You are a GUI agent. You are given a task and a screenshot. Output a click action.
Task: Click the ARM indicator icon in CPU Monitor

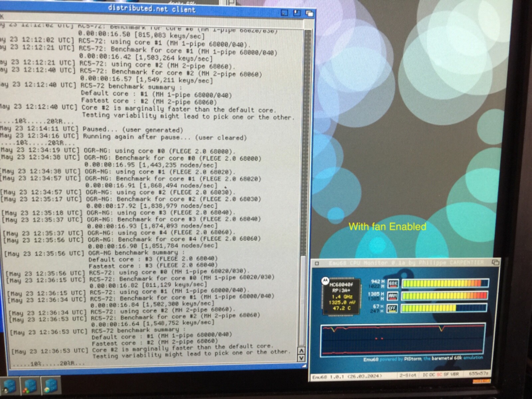pyautogui.click(x=393, y=296)
